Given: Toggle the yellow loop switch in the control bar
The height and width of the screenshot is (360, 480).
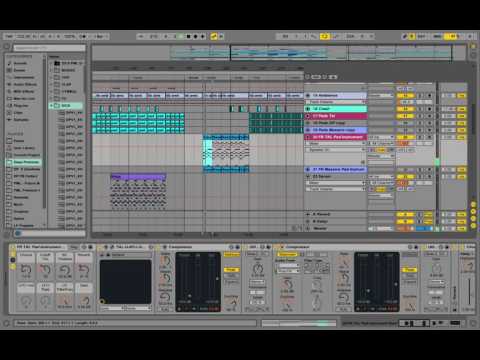Looking at the screenshot, I should [x=324, y=36].
